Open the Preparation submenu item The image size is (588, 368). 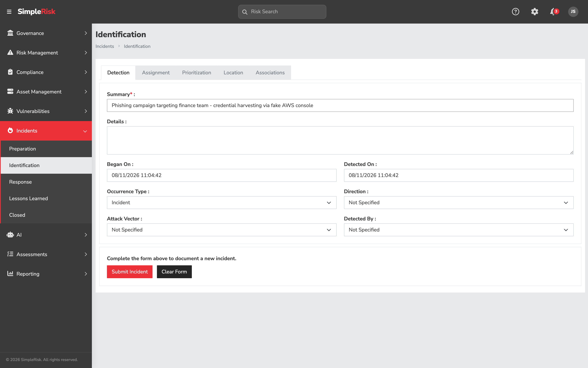tap(46, 149)
